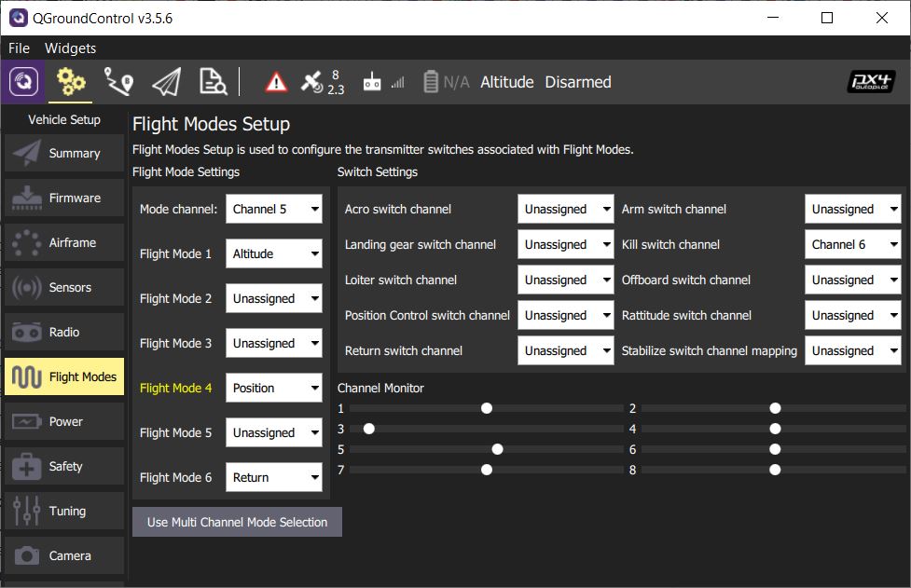Open the Widgets menu

point(70,48)
